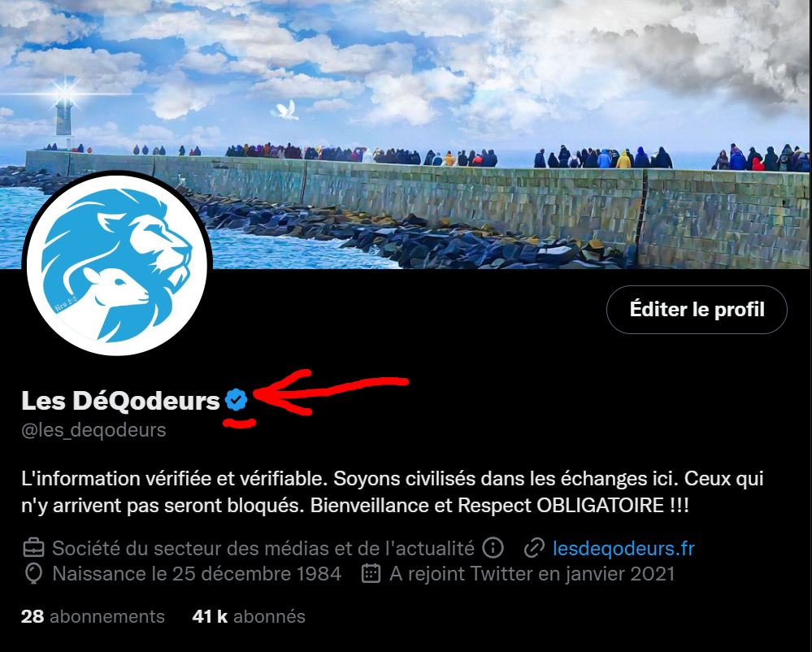Click the Naissance le 25 décembre 1984 text

pos(197,574)
